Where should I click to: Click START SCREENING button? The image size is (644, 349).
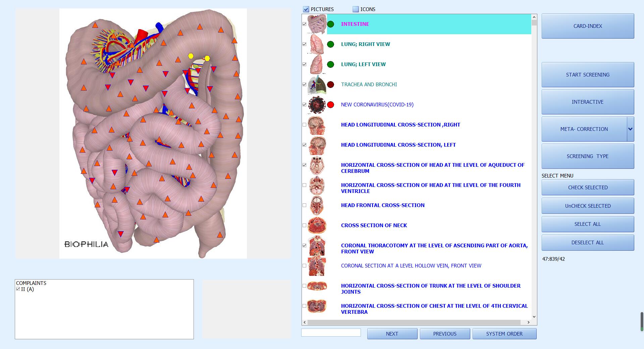pos(588,75)
